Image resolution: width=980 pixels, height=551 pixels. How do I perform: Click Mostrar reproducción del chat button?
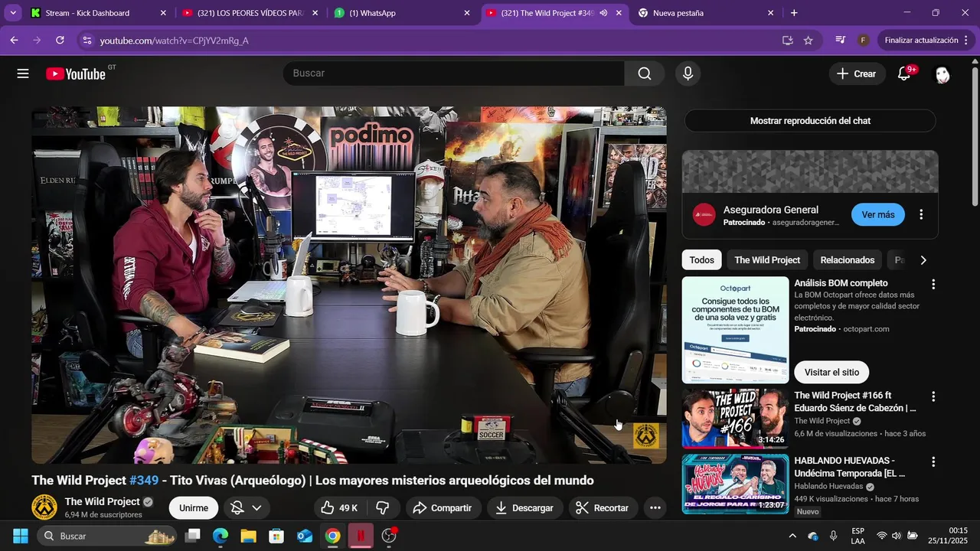[x=810, y=121]
